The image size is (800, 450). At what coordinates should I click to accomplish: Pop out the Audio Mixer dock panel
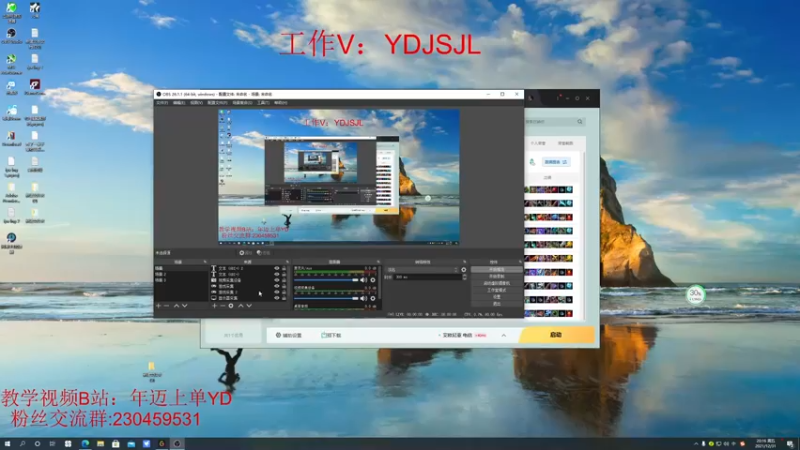pyautogui.click(x=378, y=262)
